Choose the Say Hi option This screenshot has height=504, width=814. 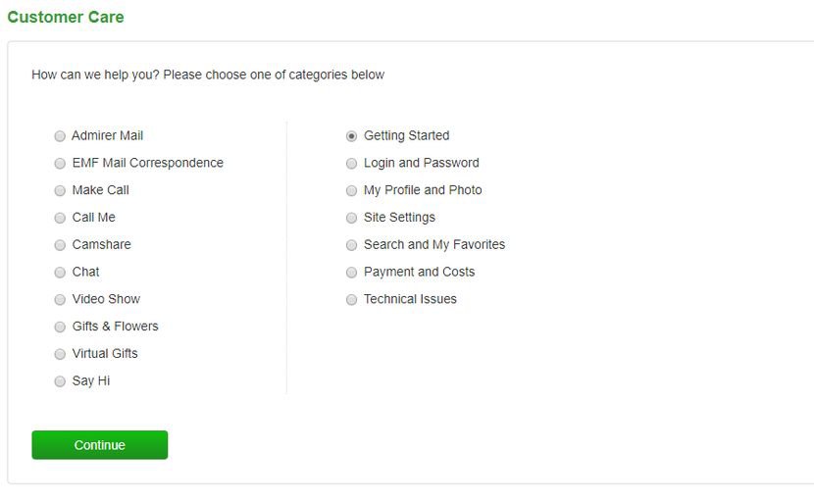60,381
